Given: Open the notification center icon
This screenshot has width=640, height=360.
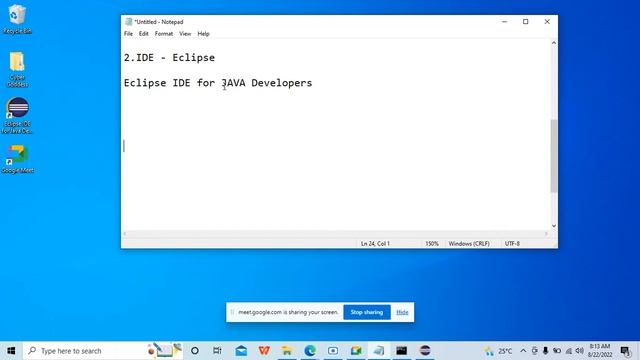Looking at the screenshot, I should coord(625,351).
